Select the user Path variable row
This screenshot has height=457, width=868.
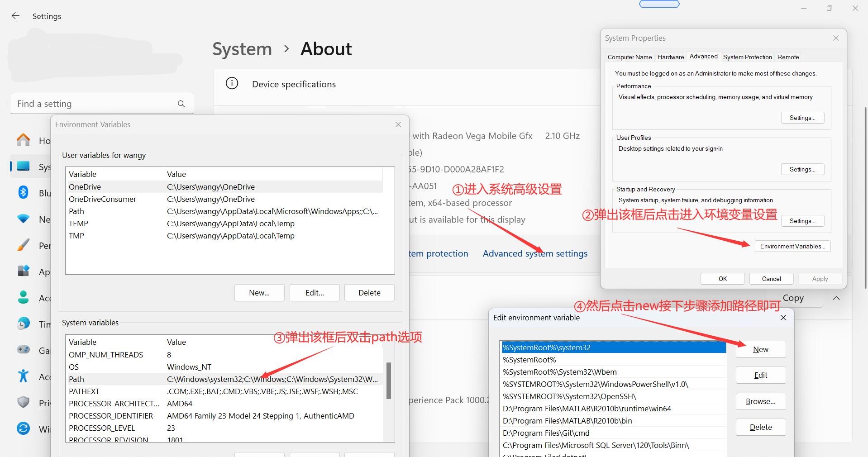pos(224,211)
